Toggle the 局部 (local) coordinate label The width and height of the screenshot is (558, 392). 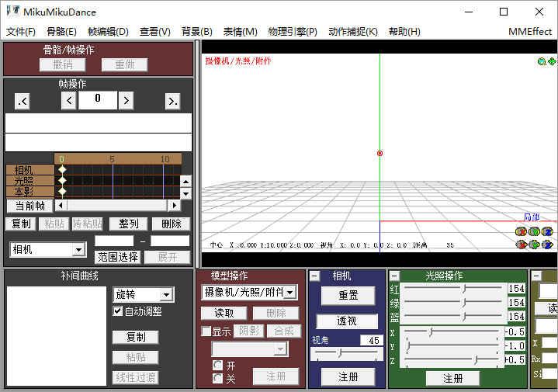[532, 217]
